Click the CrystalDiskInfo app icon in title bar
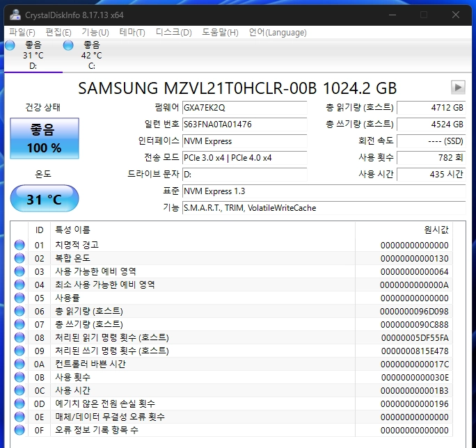Viewport: 476px width, 448px height. click(15, 15)
